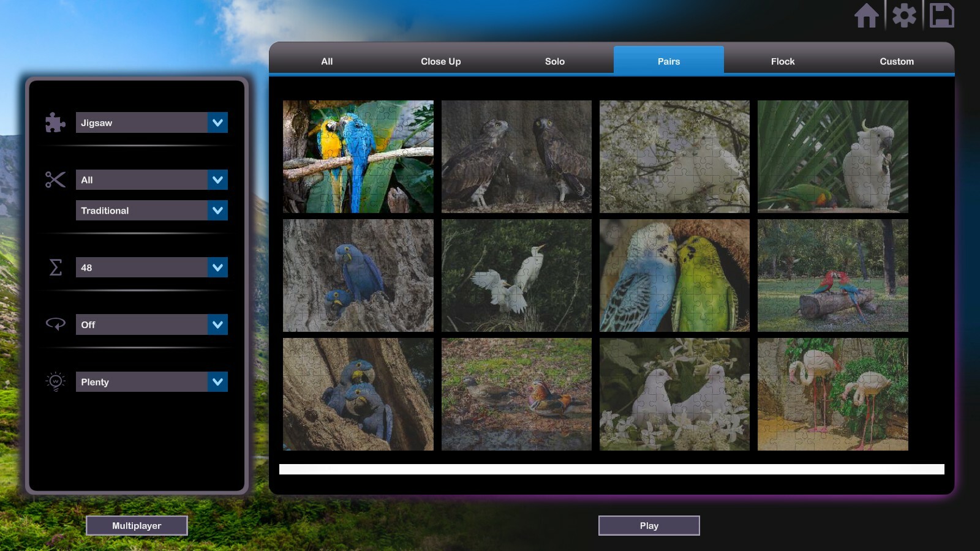Expand the Traditional cut dropdown
The image size is (980, 551).
pos(151,210)
